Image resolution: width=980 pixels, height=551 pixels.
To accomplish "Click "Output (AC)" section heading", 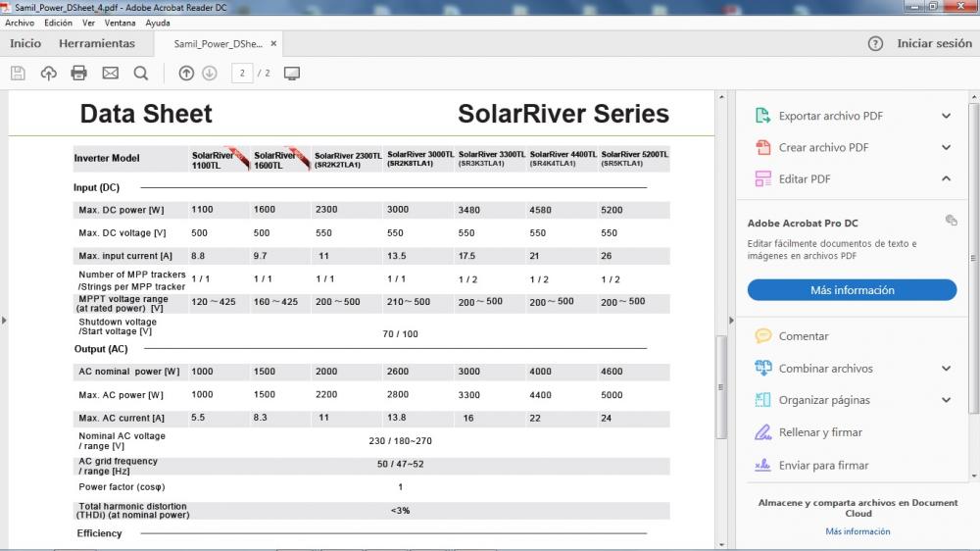I will coord(101,349).
